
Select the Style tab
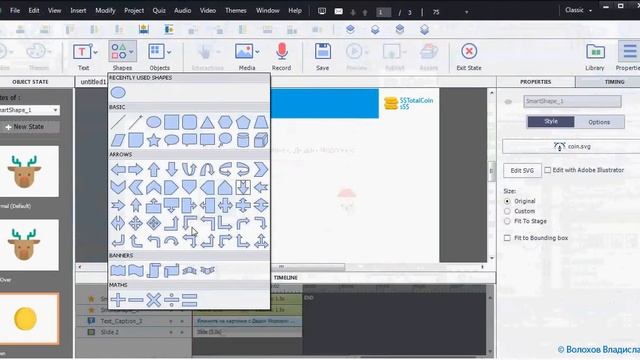(551, 122)
